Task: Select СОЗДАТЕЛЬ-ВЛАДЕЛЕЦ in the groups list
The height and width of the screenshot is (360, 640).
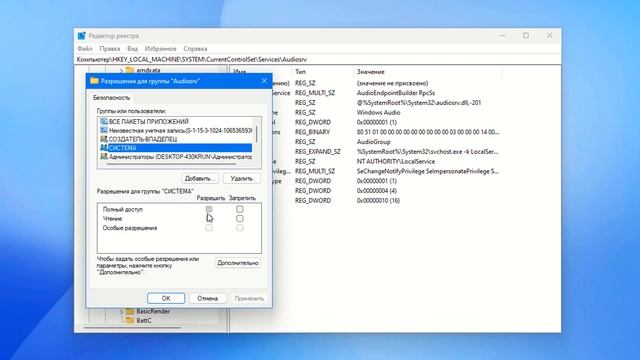Action: (x=143, y=139)
